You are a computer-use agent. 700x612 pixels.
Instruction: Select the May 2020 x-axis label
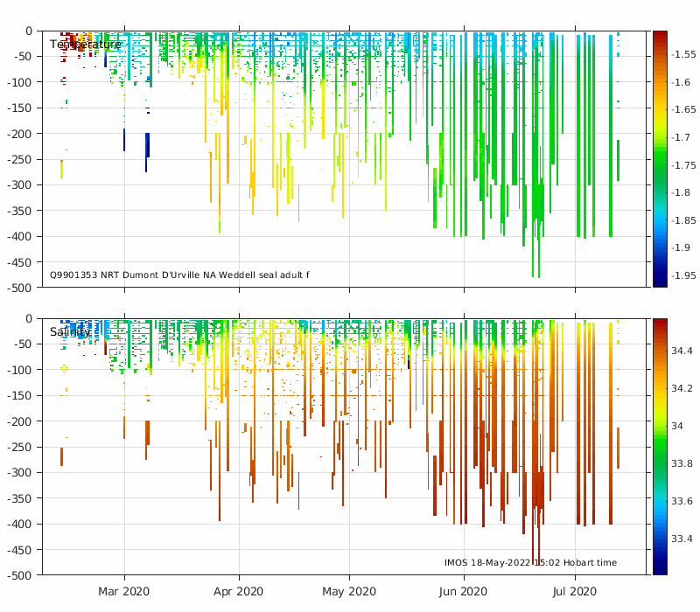pos(349,592)
